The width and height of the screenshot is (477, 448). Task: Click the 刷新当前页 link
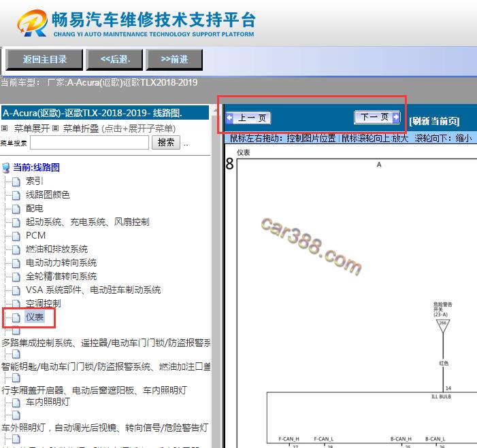click(x=434, y=121)
